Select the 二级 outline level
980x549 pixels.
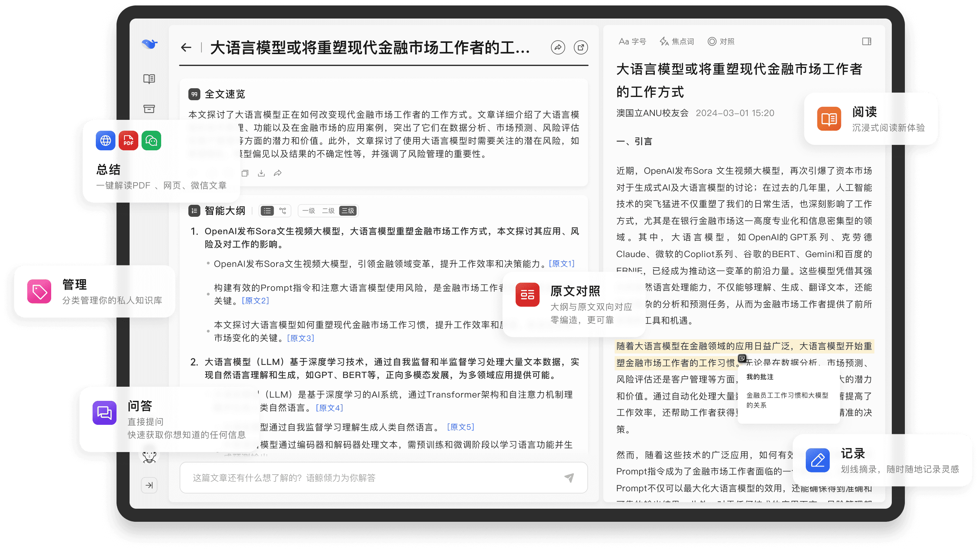pos(328,211)
